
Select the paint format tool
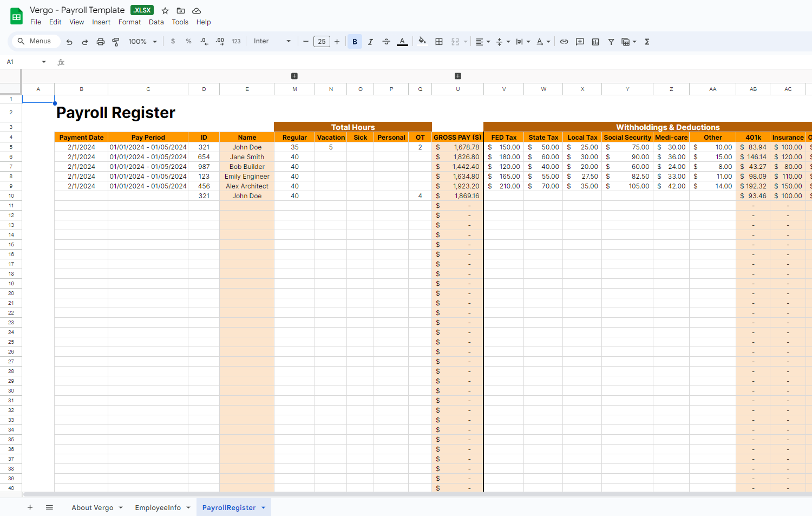[116, 42]
